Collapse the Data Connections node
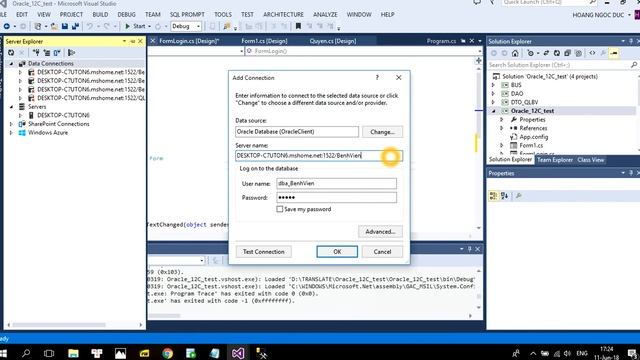The height and width of the screenshot is (360, 640). (x=11, y=64)
